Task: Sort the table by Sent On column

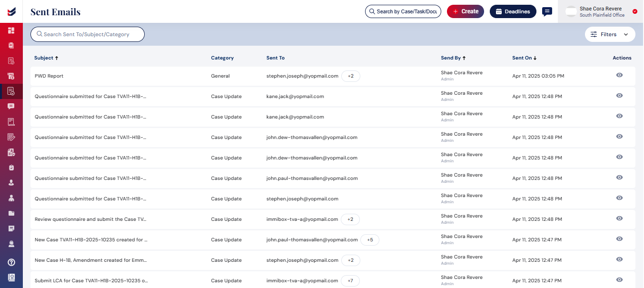Action: (x=524, y=58)
